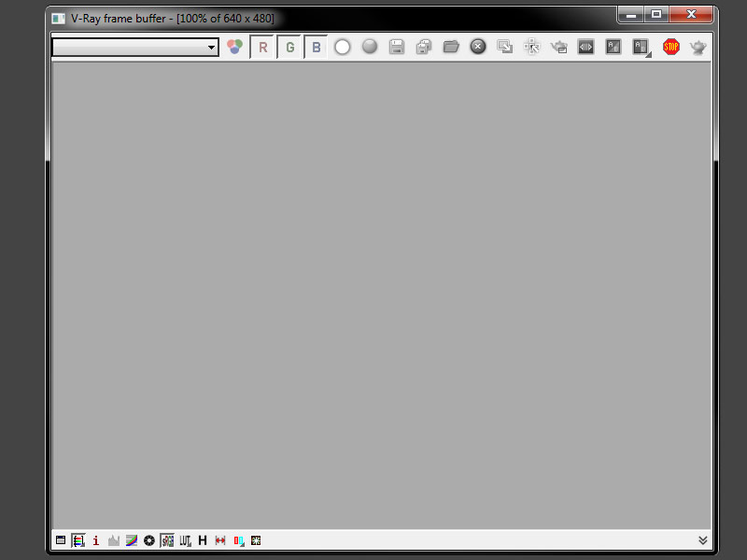
Task: Duplicate to 3ds Max frame buffer icon
Action: [x=504, y=46]
